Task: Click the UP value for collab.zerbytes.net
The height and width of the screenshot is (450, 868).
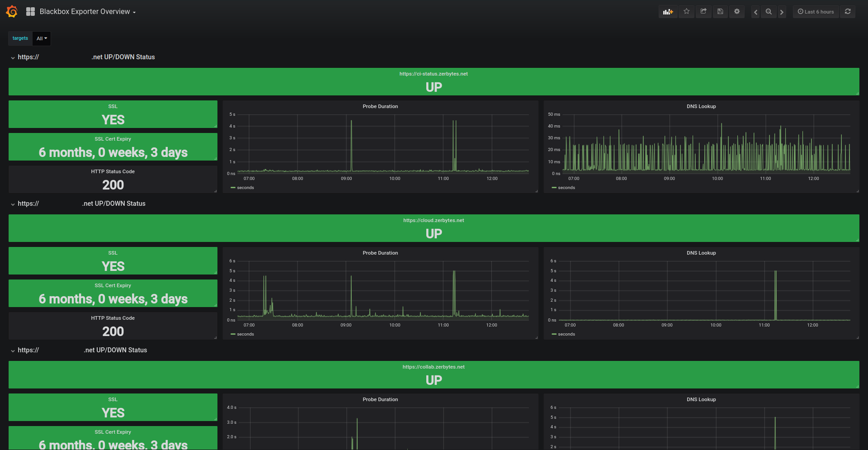Action: point(434,380)
